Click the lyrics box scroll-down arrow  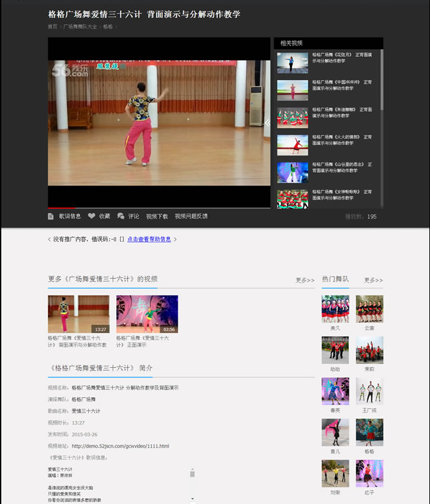tap(192, 499)
